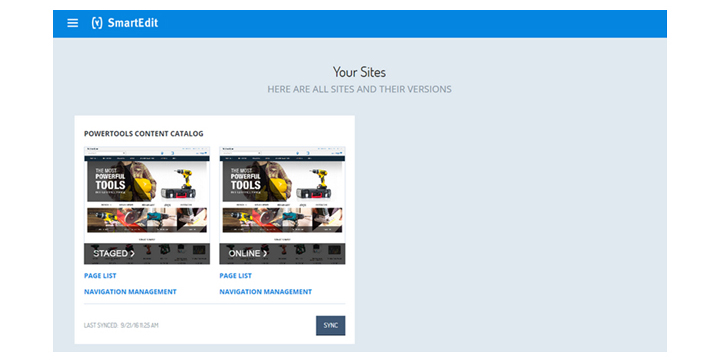Image resolution: width=720 pixels, height=362 pixels.
Task: Open the Staged catalog version thumbnail
Action: click(x=147, y=205)
